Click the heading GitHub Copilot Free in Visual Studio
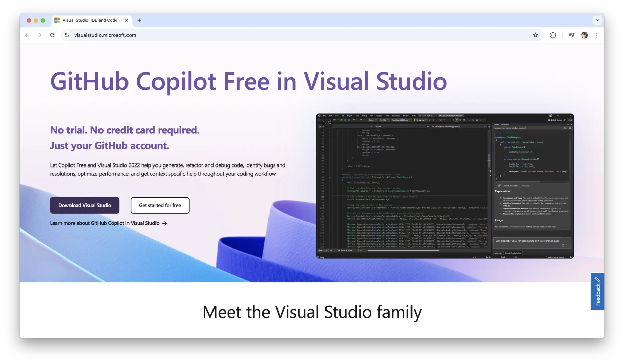 (x=249, y=81)
